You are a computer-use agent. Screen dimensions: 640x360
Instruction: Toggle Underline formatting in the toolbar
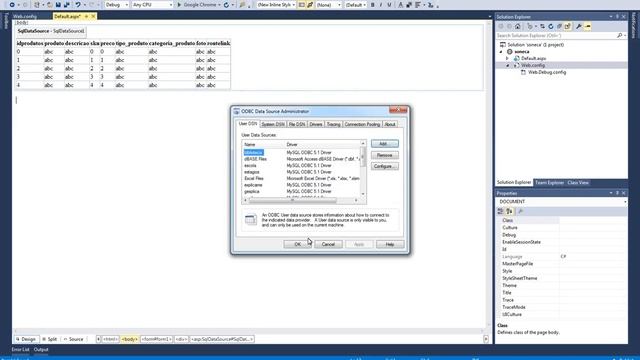point(389,5)
